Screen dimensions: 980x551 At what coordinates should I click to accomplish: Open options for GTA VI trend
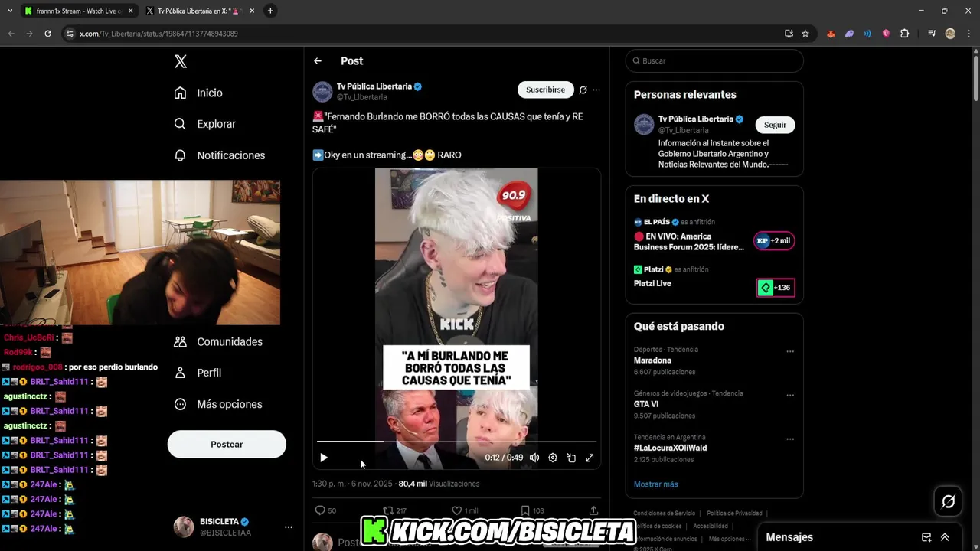pos(790,396)
